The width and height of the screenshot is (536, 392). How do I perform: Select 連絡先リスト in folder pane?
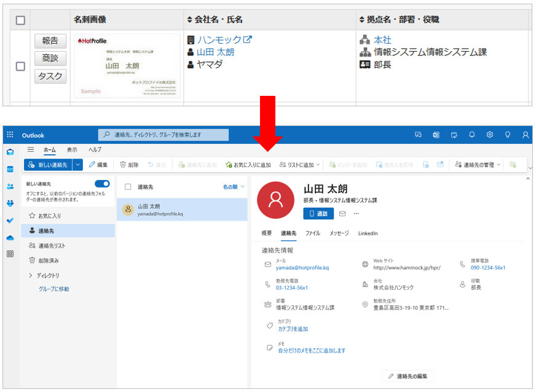point(68,245)
